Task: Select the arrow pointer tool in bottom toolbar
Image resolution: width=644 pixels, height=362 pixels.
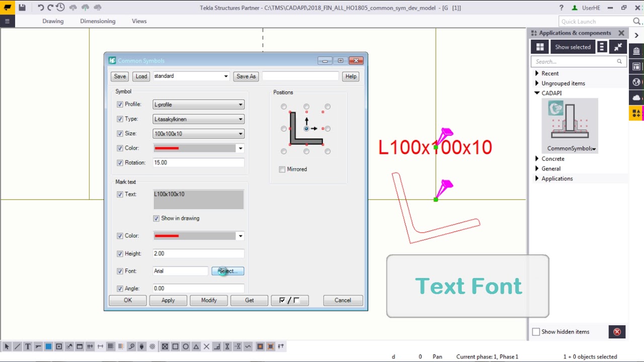Action: click(x=7, y=346)
